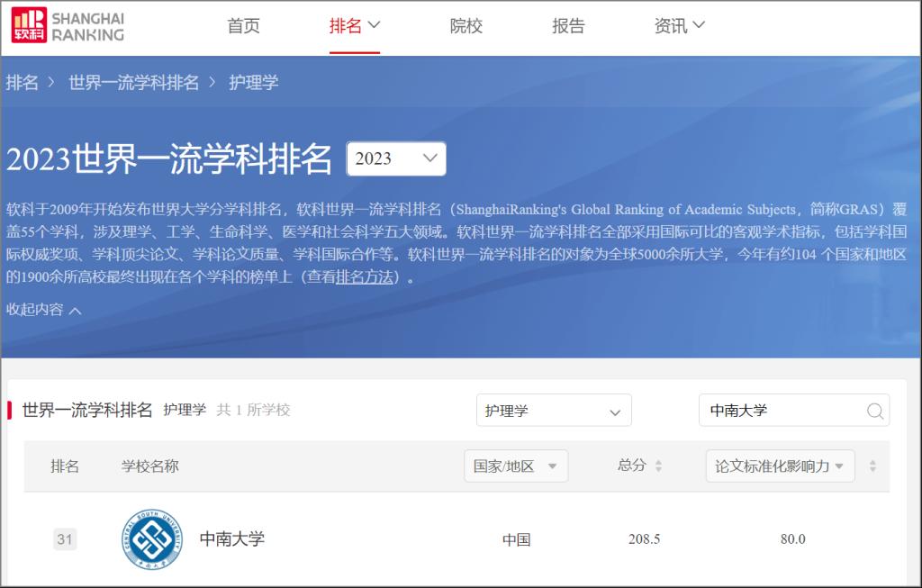The image size is (922, 588).
Task: Click 世界一流学科排名 in the breadcrumb
Action: pyautogui.click(x=133, y=83)
